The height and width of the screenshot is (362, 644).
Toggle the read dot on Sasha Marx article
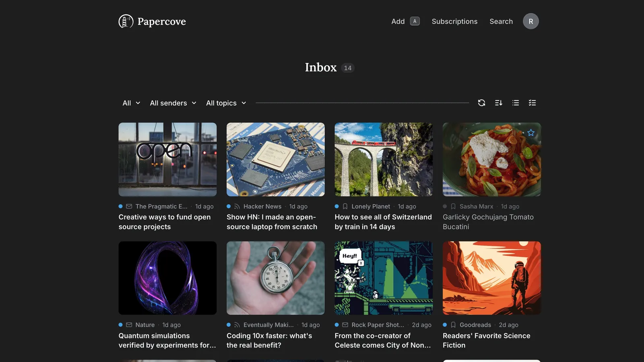coord(445,206)
